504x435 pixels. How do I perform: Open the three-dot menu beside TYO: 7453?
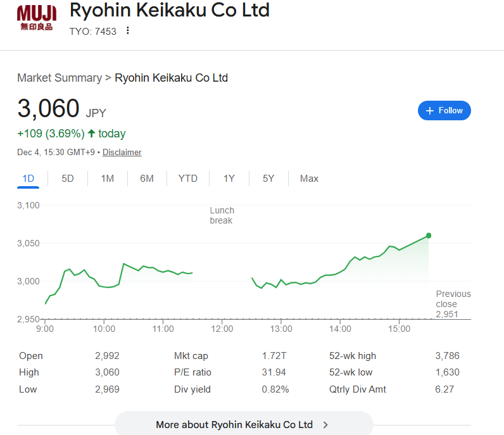(128, 30)
